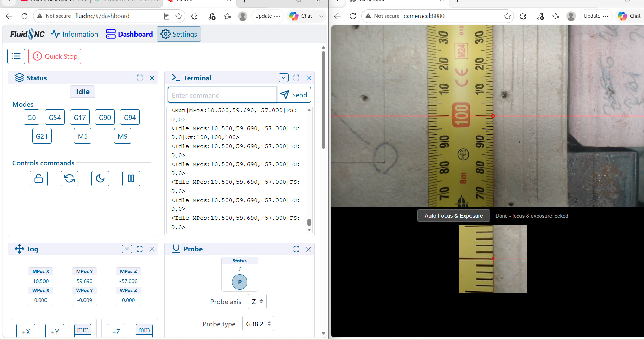The height and width of the screenshot is (340, 644).
Task: Expand the Status panel to fullscreen
Action: pos(140,78)
